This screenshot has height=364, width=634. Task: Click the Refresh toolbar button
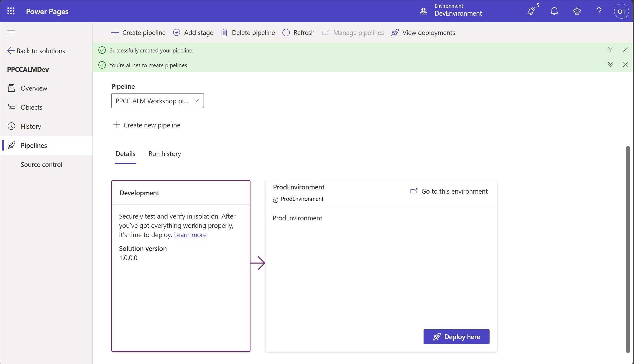point(298,33)
